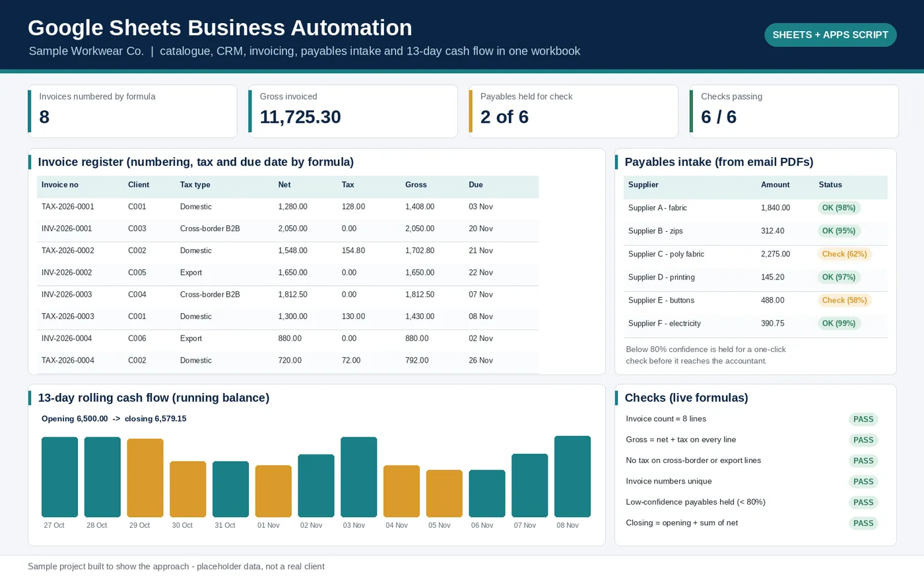
Task: Click the Checks (live formulas) heading
Action: [686, 398]
